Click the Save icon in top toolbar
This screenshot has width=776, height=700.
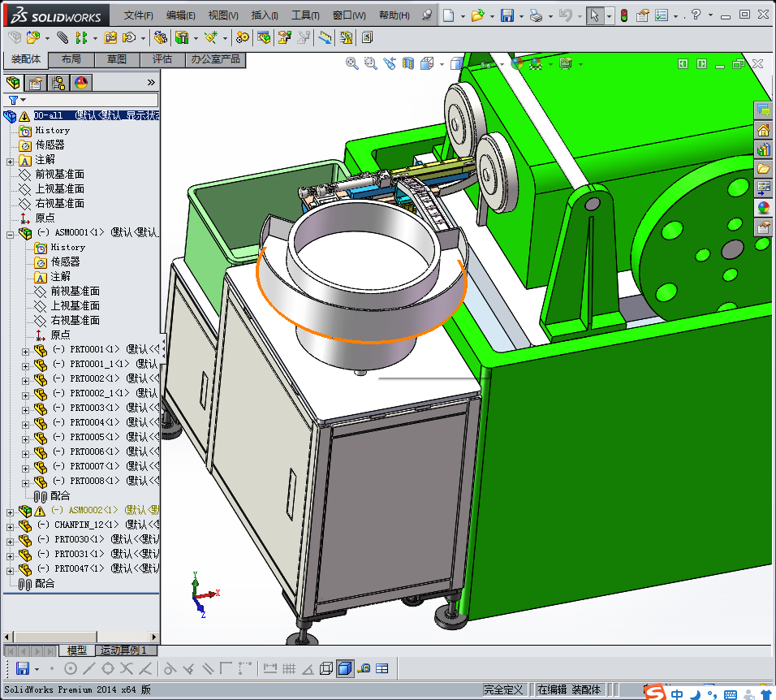[x=507, y=15]
